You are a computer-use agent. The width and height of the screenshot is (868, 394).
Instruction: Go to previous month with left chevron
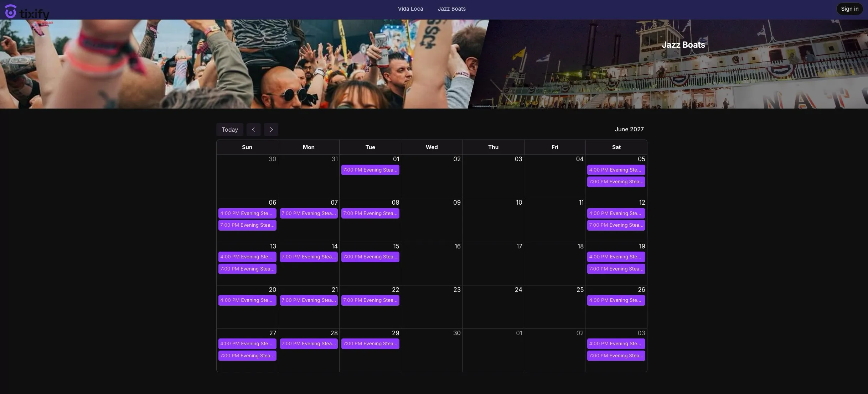coord(253,130)
